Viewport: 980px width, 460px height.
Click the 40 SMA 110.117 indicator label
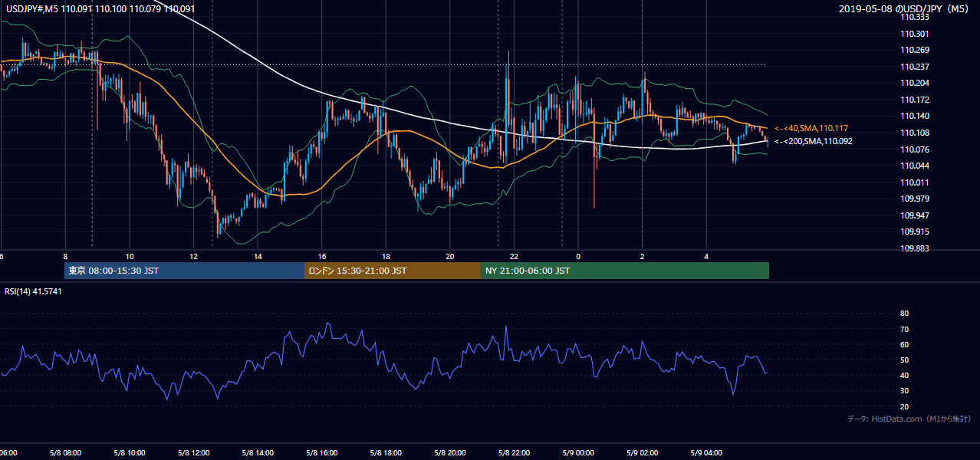(811, 128)
